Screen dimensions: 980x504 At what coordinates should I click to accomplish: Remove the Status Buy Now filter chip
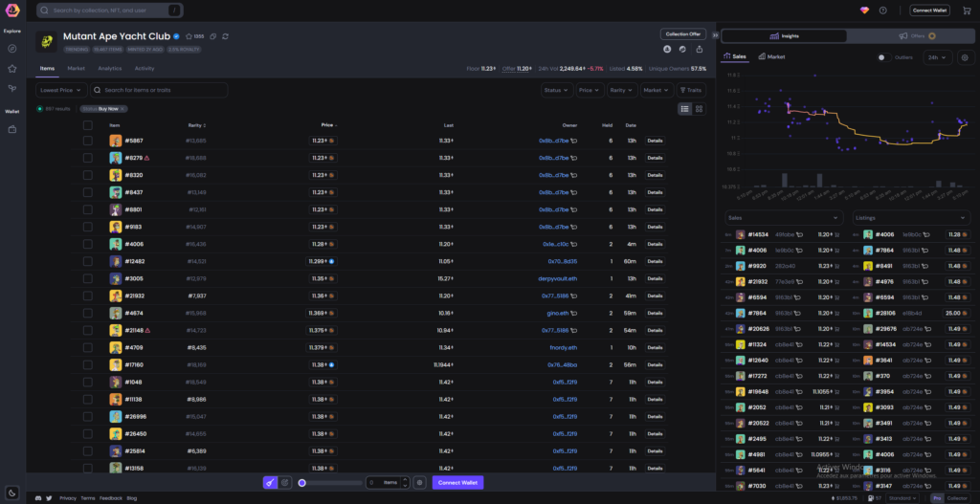tap(122, 109)
